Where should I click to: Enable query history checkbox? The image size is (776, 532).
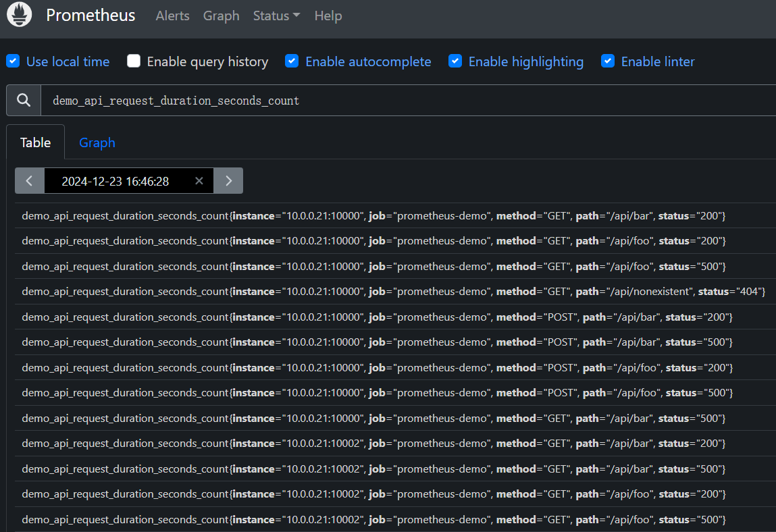(x=134, y=61)
